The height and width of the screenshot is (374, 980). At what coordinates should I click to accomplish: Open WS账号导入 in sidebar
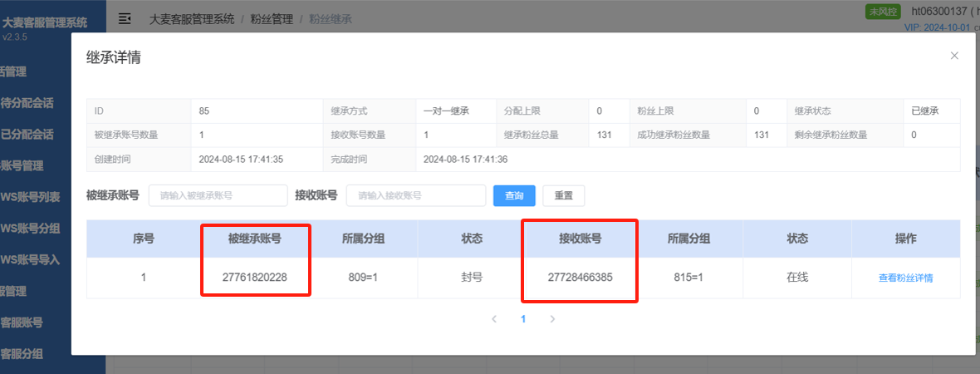(x=31, y=259)
